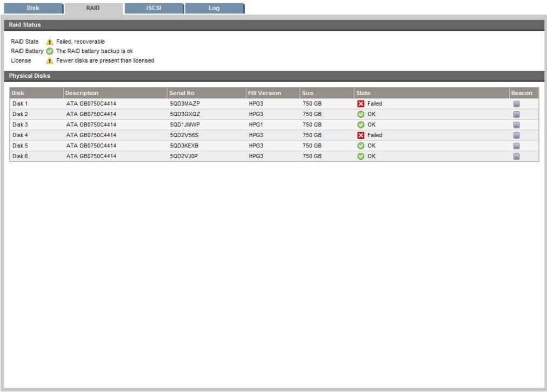
Task: Click serial number 5QD3GXQZ
Action: pos(185,114)
